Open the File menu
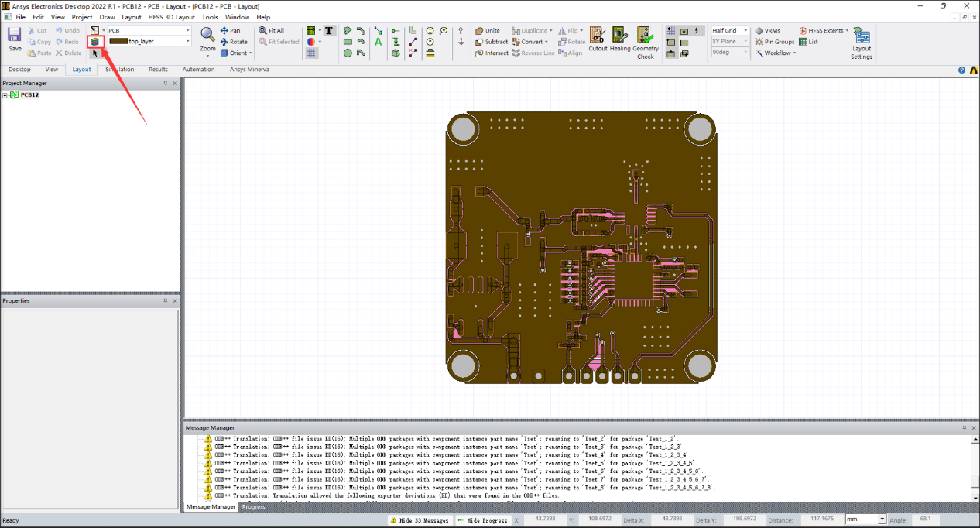This screenshot has height=528, width=980. tap(21, 17)
